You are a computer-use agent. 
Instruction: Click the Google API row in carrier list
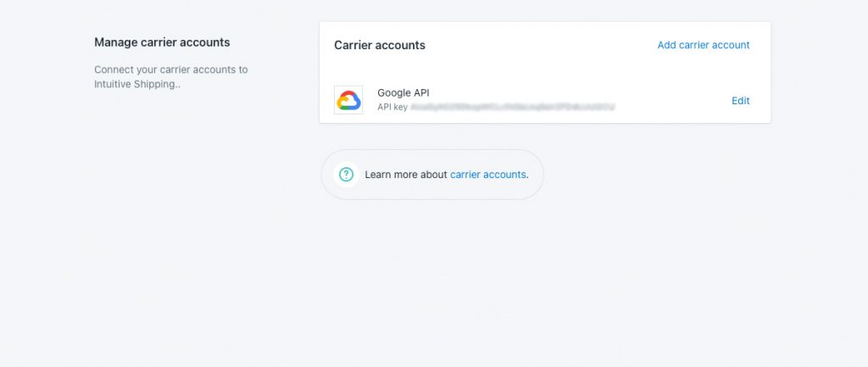[545, 100]
